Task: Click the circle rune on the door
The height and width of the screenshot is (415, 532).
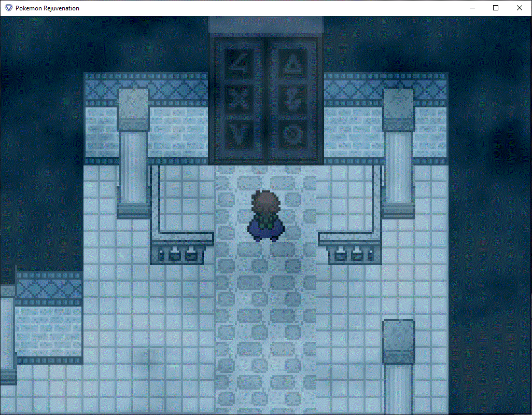Action: point(292,134)
